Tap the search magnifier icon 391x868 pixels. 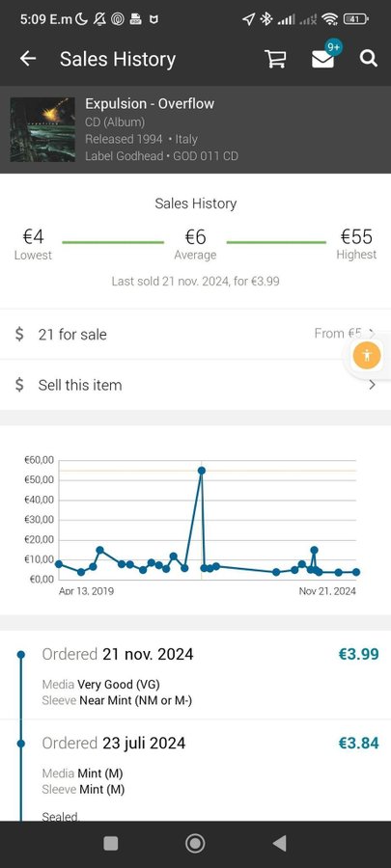tap(369, 59)
